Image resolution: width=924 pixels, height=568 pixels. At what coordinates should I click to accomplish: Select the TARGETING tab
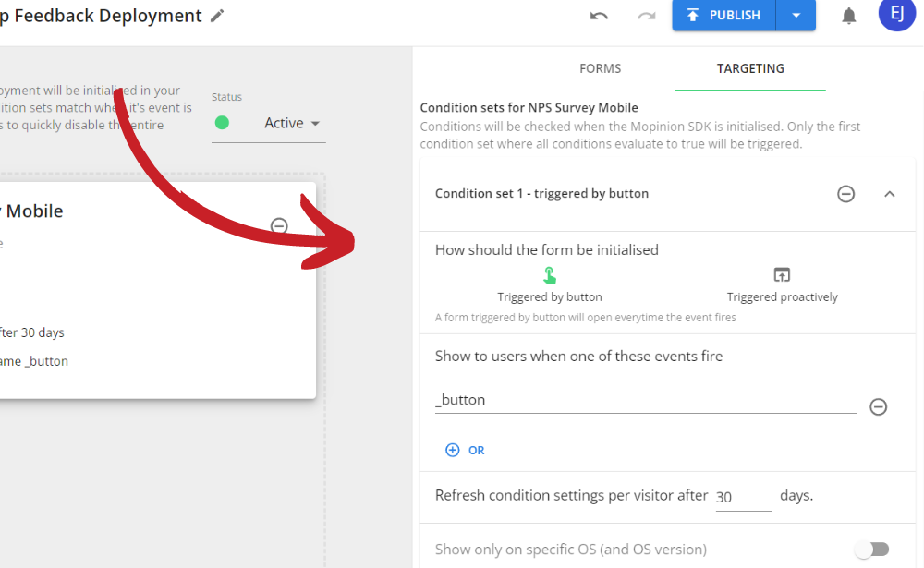click(x=750, y=68)
